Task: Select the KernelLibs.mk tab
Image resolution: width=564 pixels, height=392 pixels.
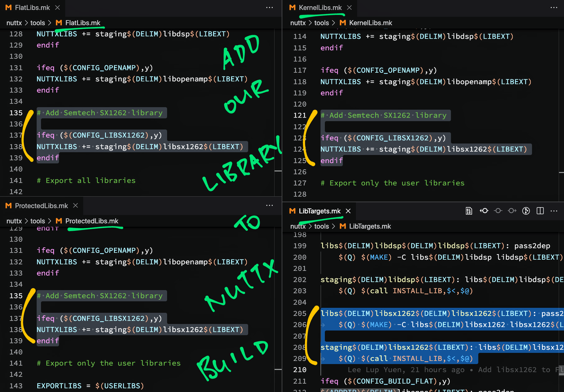Action: pos(320,8)
